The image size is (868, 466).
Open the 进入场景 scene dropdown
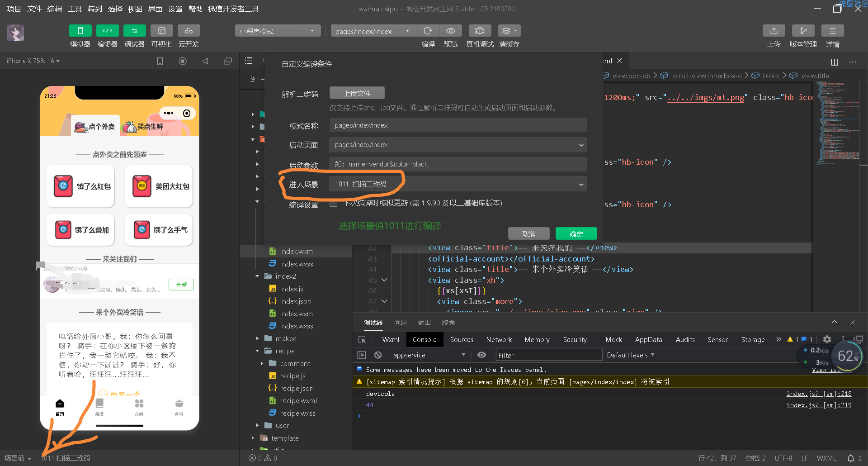click(458, 184)
